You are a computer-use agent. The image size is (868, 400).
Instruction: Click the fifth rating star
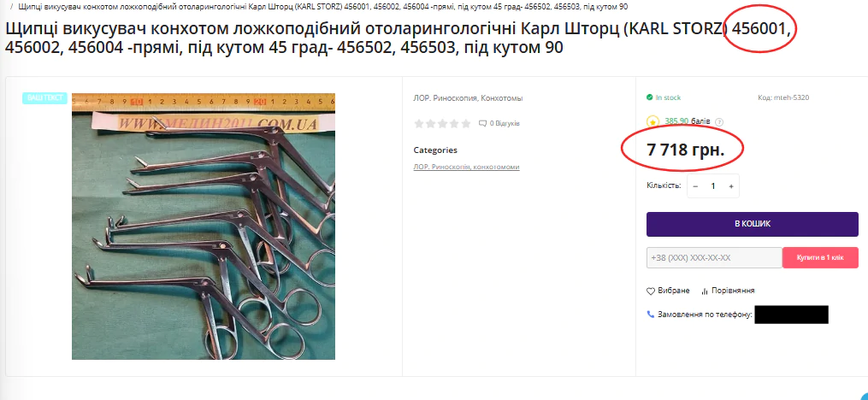[465, 123]
